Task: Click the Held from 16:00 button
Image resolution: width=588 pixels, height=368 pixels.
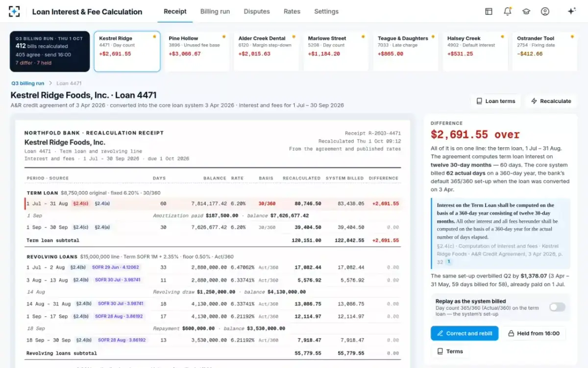Action: 534,333
